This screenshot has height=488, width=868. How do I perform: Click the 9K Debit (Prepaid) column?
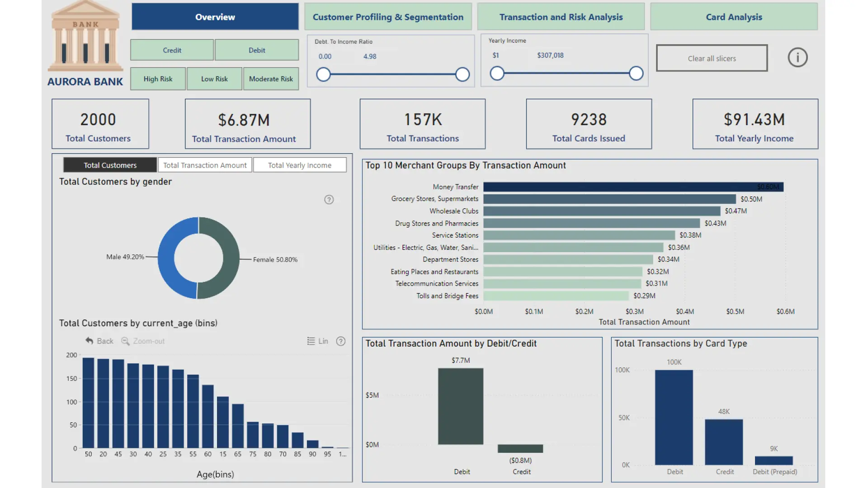(774, 460)
